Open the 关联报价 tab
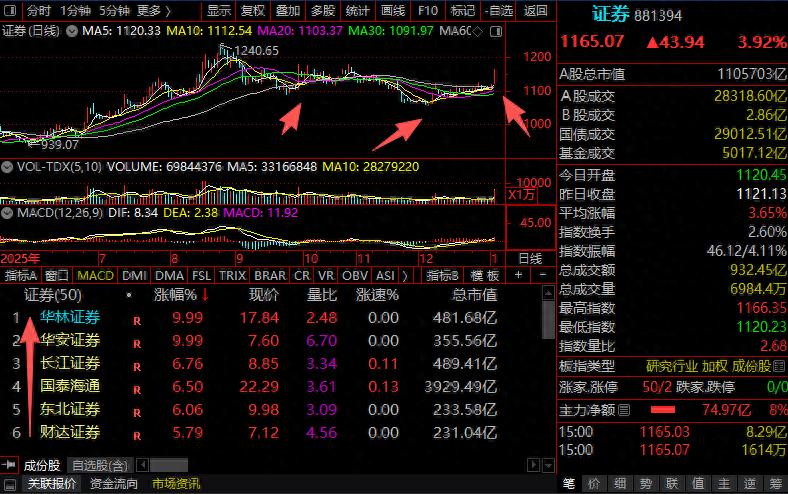 [x=52, y=484]
